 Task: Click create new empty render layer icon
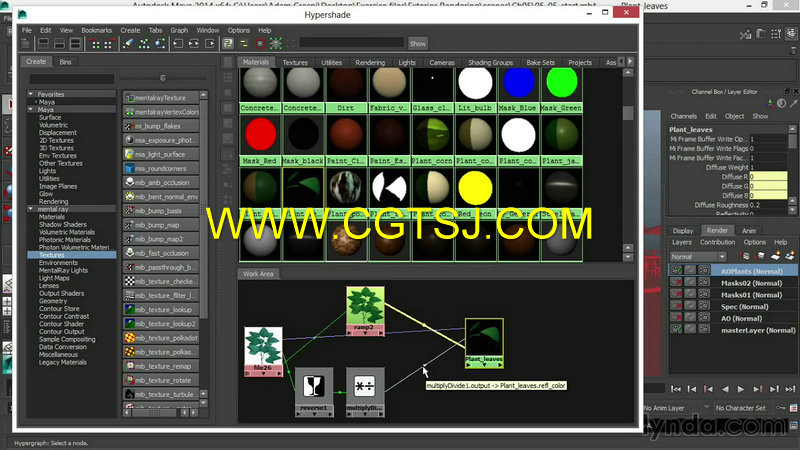click(776, 256)
